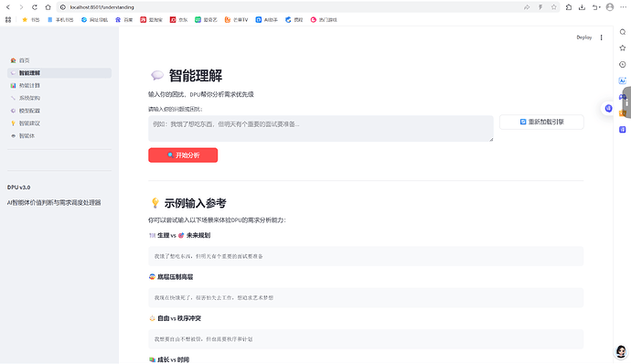Click the example text about 秩序和计划
Viewport: 631px width, 364px height.
click(x=203, y=339)
